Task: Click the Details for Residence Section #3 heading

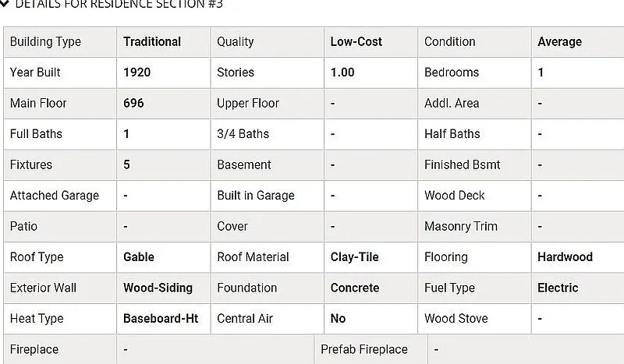Action: (x=119, y=4)
